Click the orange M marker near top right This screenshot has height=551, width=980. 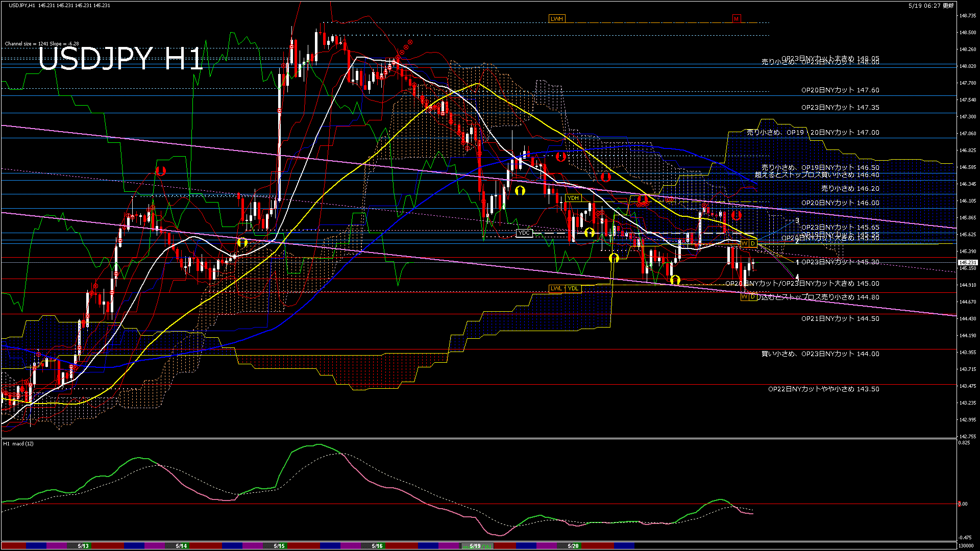point(736,19)
